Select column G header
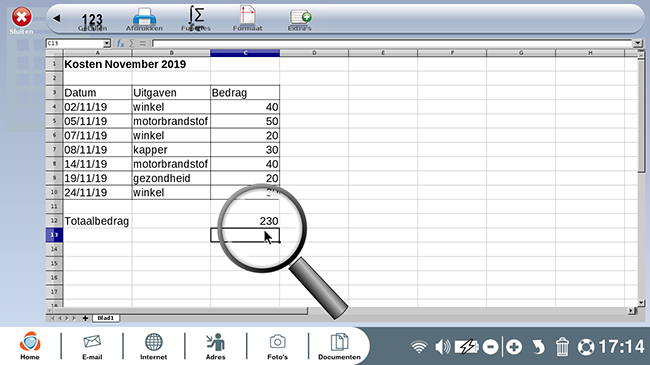Viewport: 650px width, 365px height. tap(521, 53)
